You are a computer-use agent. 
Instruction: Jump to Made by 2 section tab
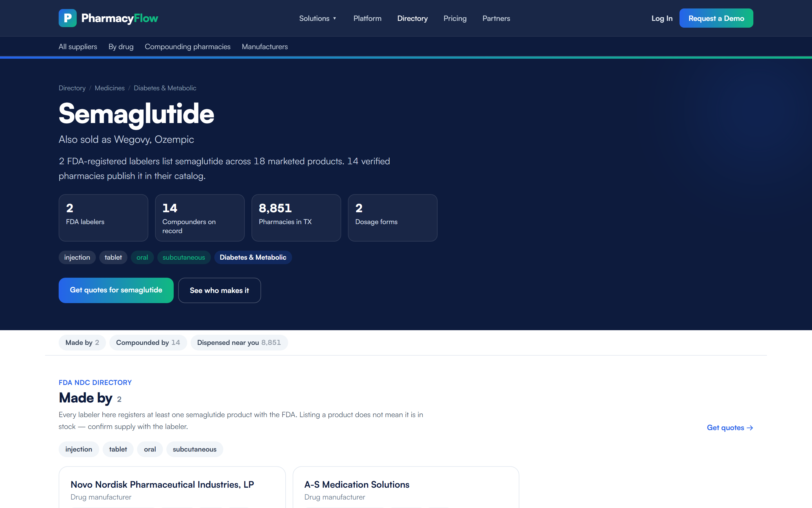click(x=82, y=342)
